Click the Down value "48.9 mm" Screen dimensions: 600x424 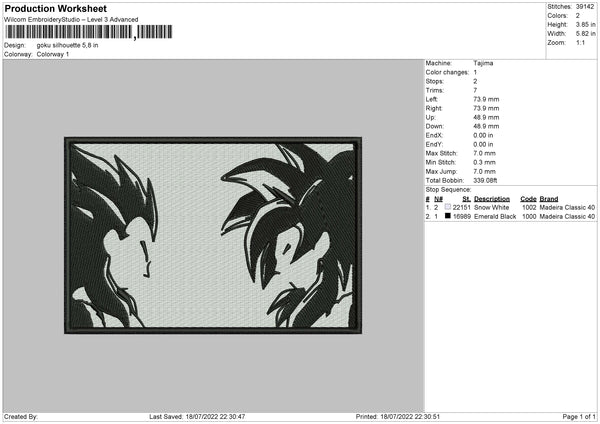[486, 126]
